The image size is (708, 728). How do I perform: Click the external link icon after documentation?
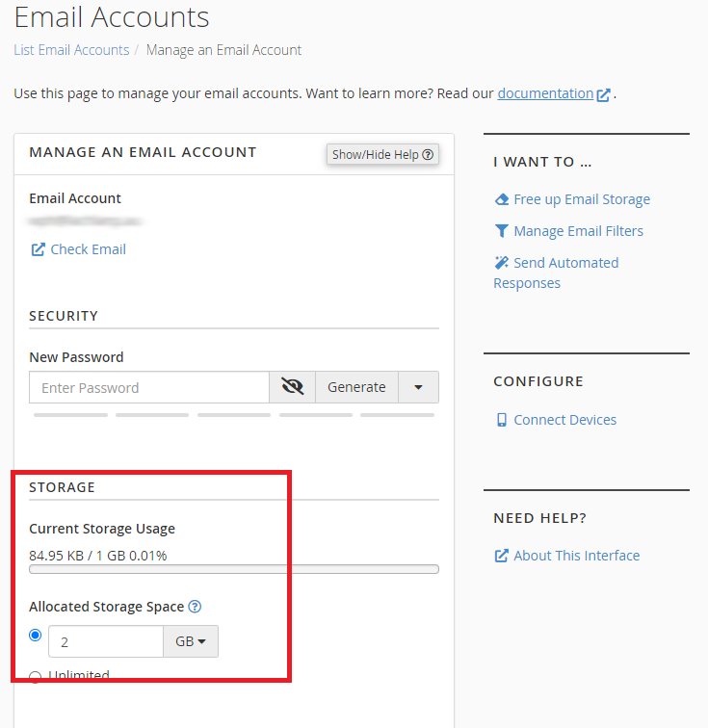tap(604, 94)
